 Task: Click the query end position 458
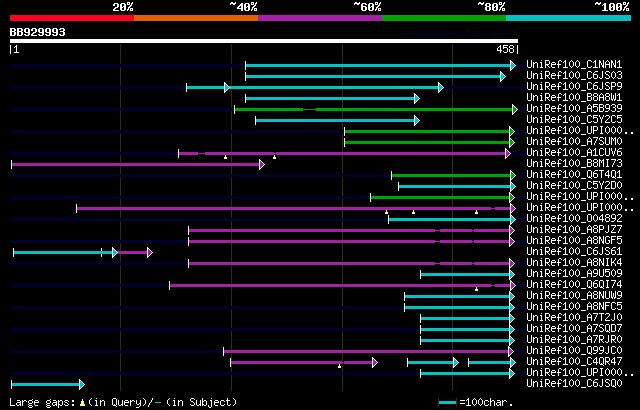click(505, 49)
